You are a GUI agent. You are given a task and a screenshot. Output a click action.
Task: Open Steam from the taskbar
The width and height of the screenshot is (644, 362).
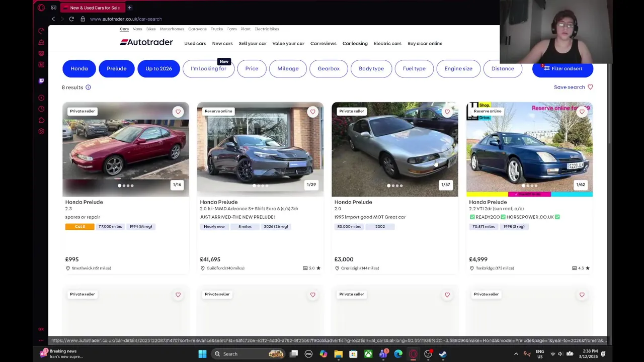coord(443,354)
